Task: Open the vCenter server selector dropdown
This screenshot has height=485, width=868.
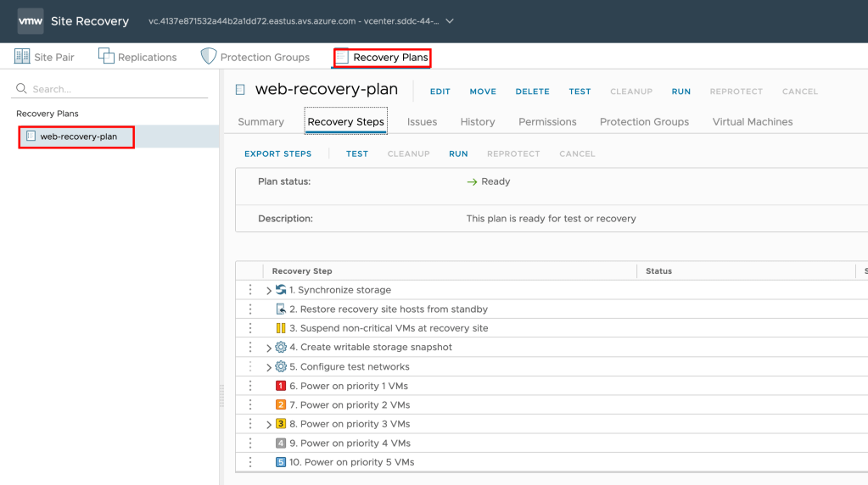Action: coord(450,21)
